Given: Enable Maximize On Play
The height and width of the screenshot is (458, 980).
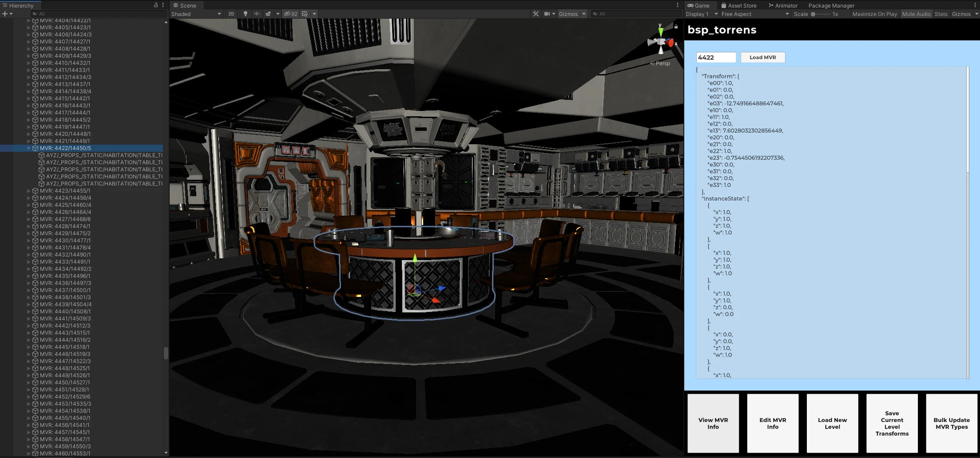Looking at the screenshot, I should (874, 14).
